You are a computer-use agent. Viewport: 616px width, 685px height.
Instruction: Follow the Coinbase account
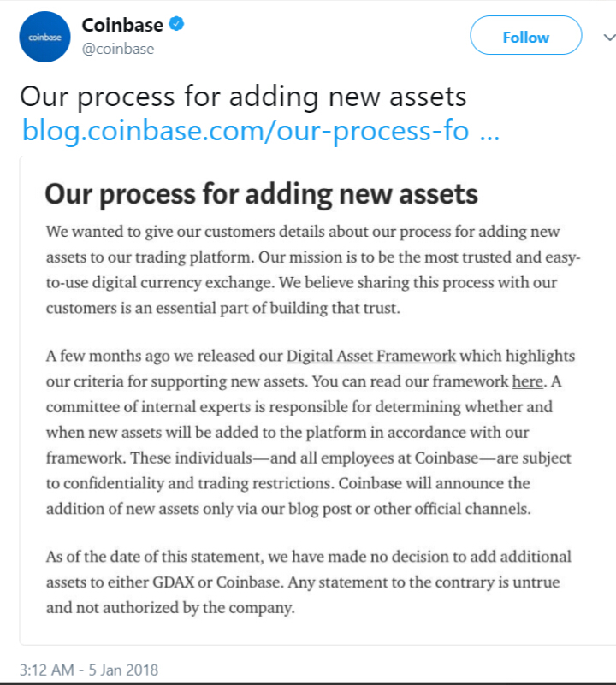point(525,37)
